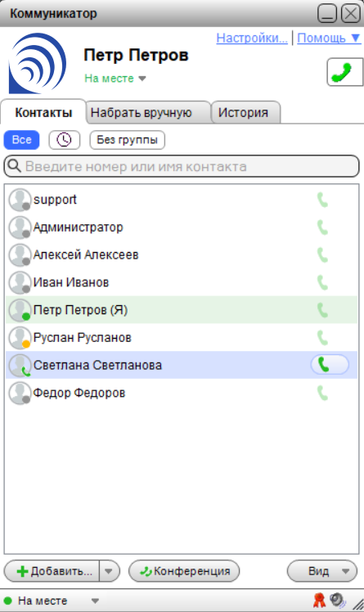Open the Вид dropdown menu

pyautogui.click(x=322, y=571)
